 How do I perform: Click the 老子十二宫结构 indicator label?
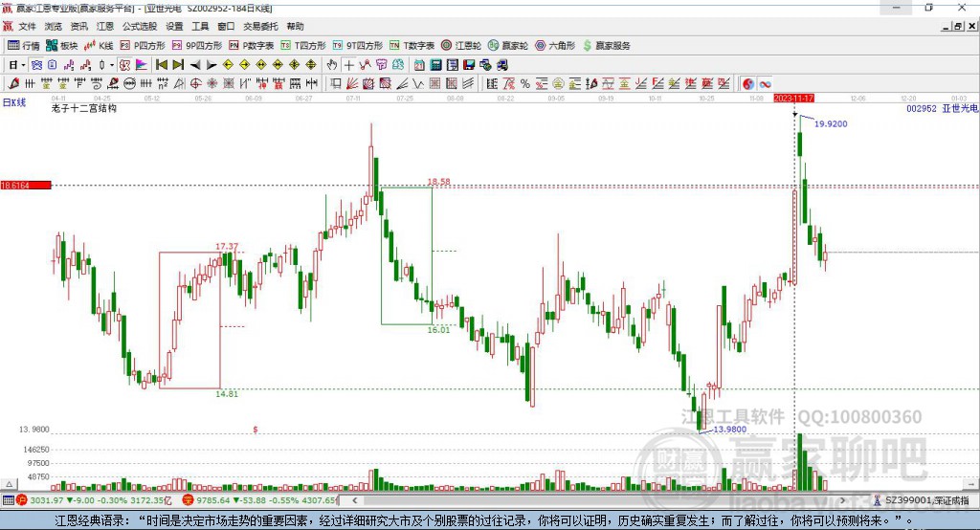84,108
